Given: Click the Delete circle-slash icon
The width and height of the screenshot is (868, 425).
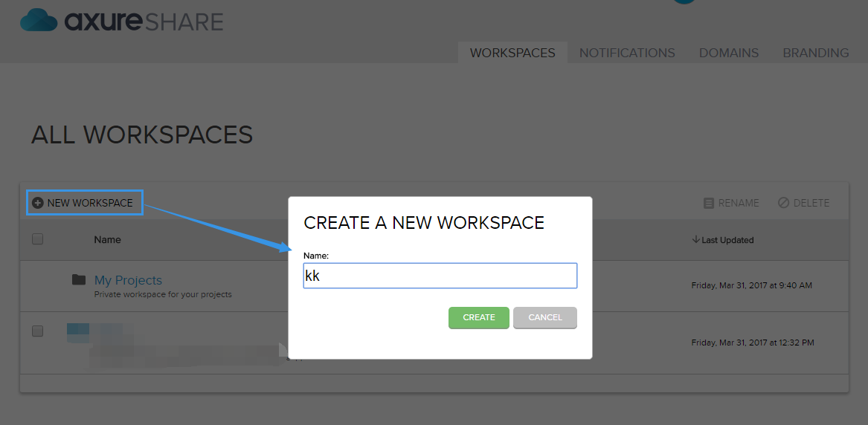Looking at the screenshot, I should click(783, 203).
